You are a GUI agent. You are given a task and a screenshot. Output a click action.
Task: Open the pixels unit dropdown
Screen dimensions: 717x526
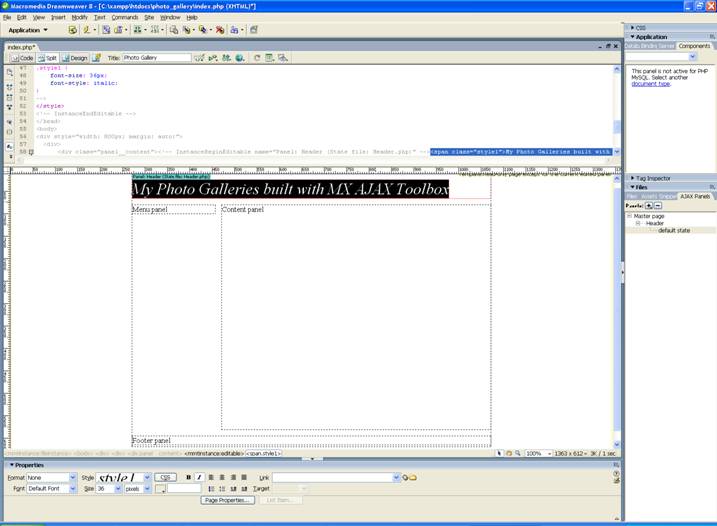147,489
